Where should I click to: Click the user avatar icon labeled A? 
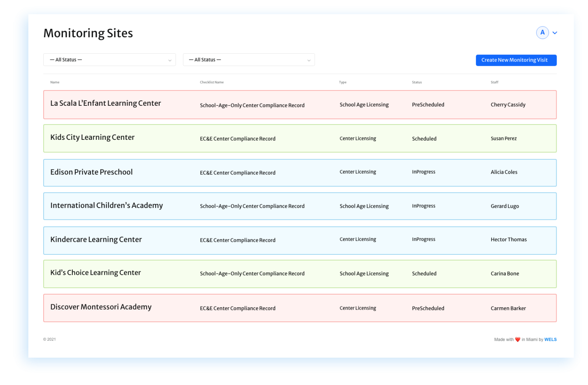point(542,33)
